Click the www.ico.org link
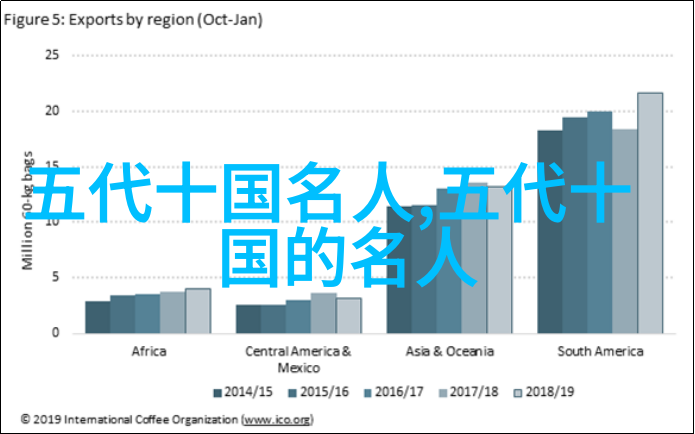 pos(277,419)
